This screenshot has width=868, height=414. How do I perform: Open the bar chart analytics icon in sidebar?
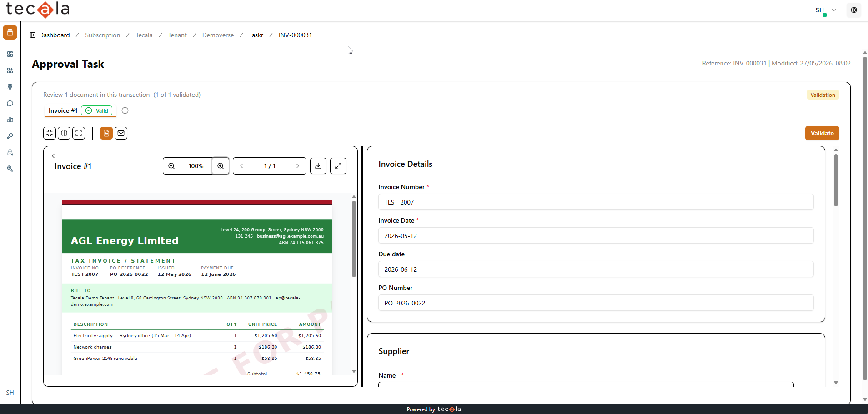click(x=10, y=120)
